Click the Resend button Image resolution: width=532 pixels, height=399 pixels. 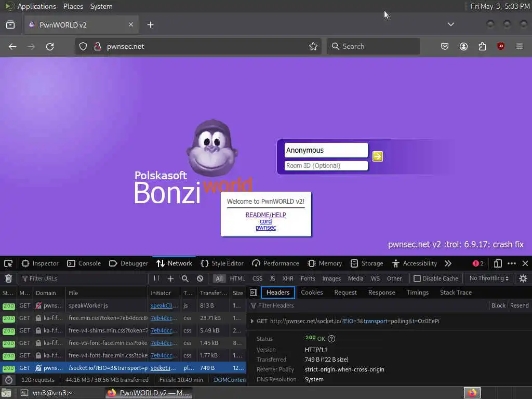pos(519,305)
